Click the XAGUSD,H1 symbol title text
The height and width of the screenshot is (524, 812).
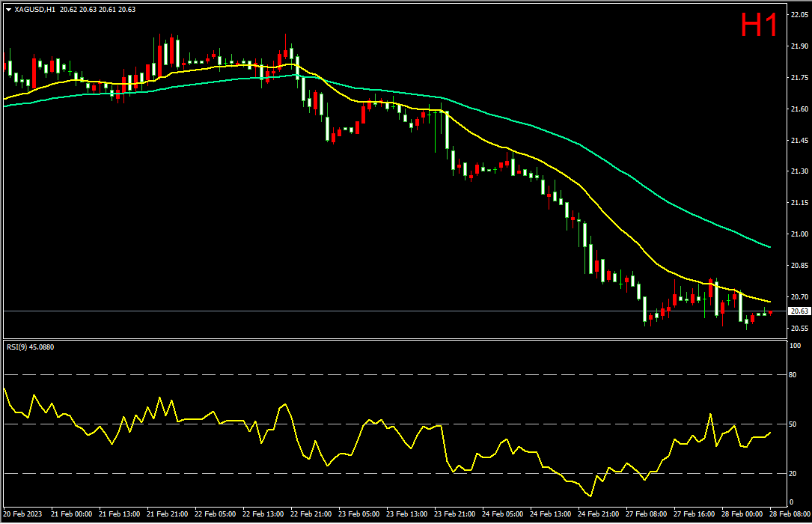pos(34,9)
